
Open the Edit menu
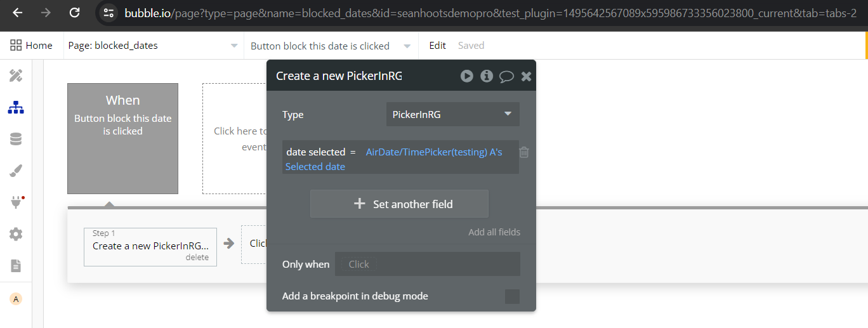click(x=437, y=46)
